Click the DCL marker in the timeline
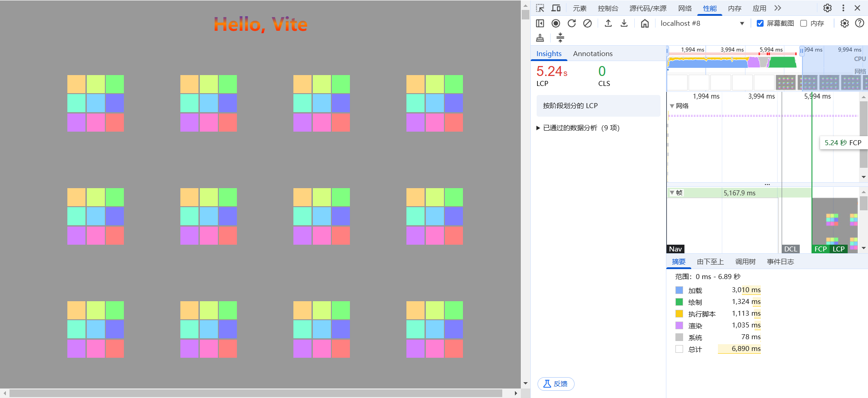 tap(791, 249)
